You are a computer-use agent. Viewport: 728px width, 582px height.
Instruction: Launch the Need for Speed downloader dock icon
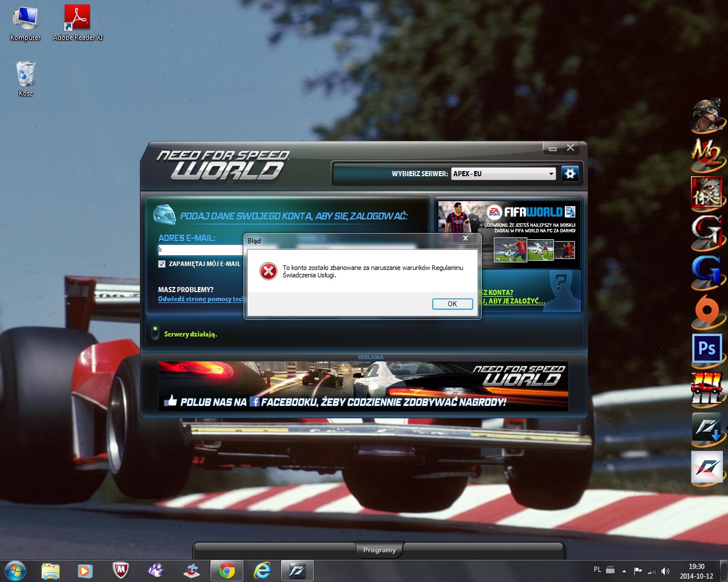pos(707,428)
